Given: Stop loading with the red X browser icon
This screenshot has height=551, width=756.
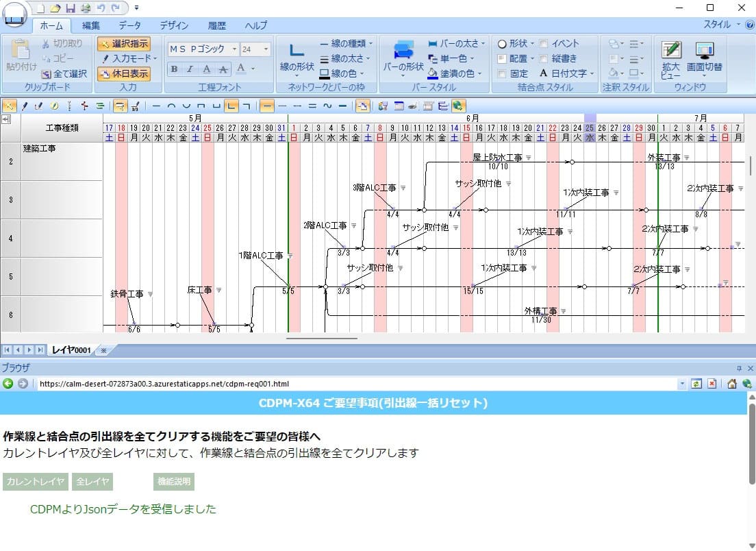Looking at the screenshot, I should 711,384.
